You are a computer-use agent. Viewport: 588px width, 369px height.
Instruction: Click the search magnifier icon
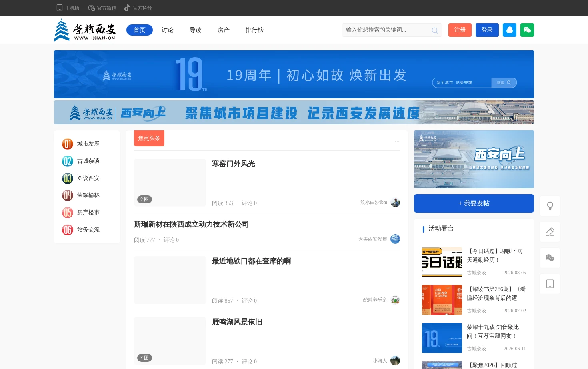tap(434, 30)
